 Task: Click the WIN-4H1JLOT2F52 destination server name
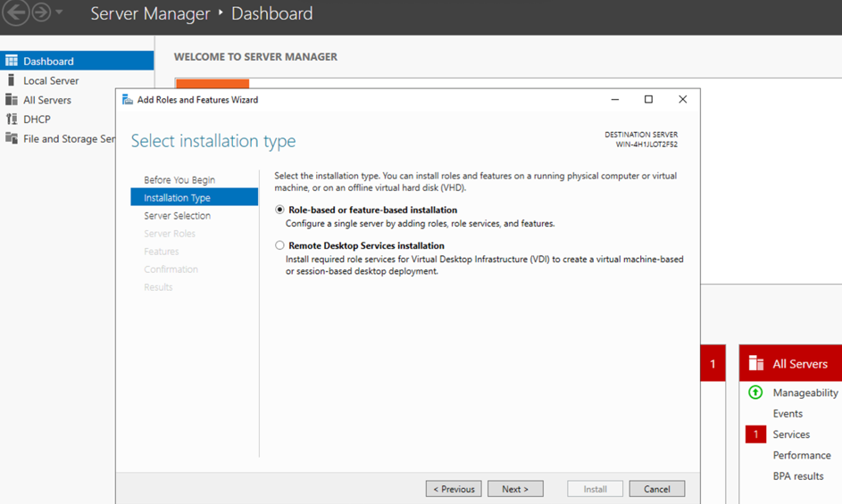click(646, 145)
